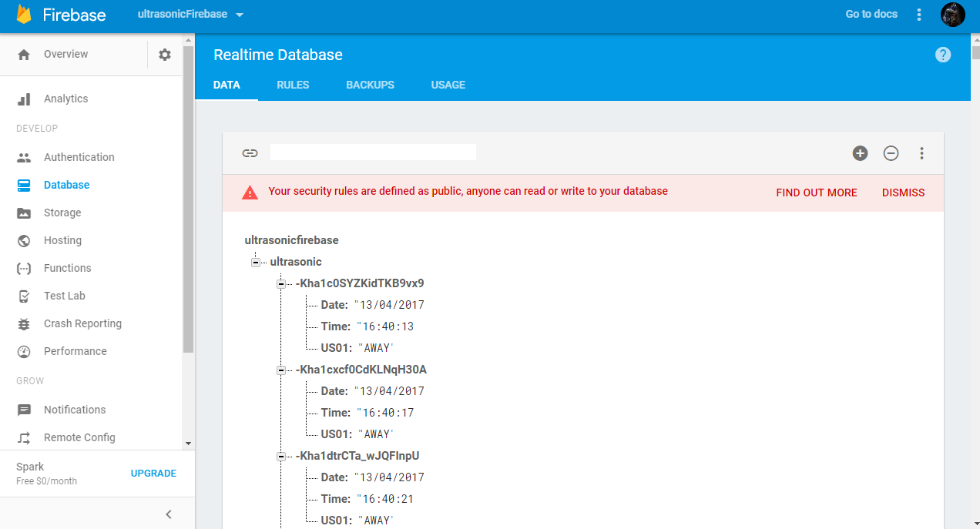Click the Date value under -Kha1c0SYZKidTKB9vx9
Viewport: 980px width, 529px height.
[389, 305]
